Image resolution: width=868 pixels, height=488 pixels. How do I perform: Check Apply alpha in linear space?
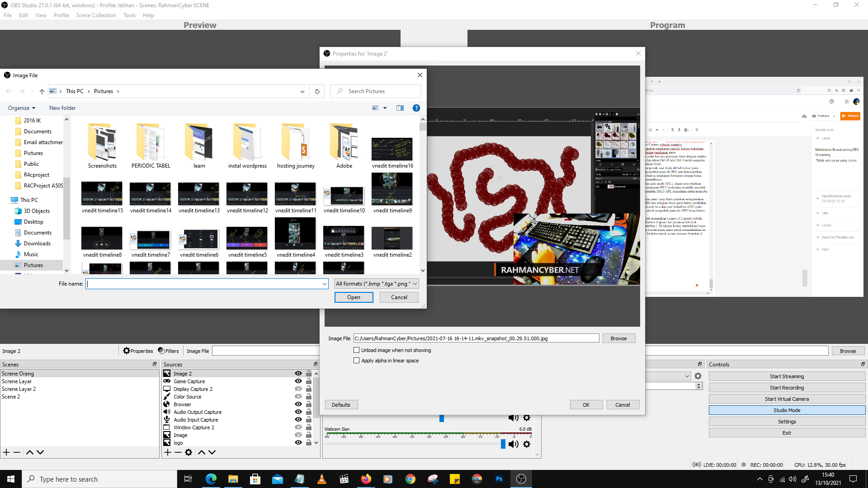(x=357, y=361)
